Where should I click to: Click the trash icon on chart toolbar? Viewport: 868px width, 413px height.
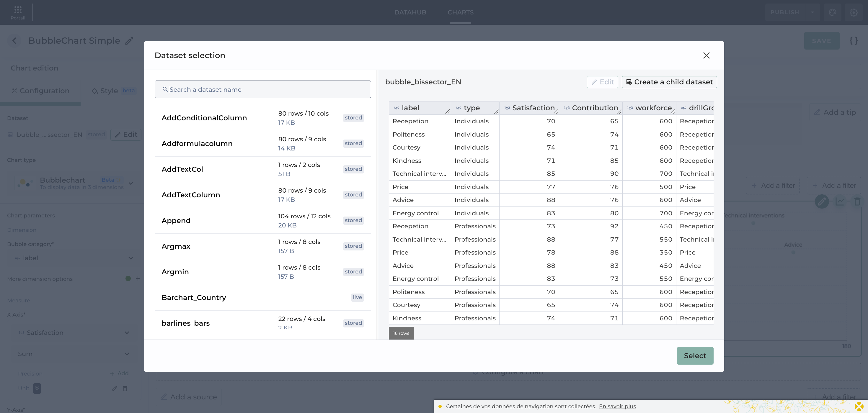point(857,201)
